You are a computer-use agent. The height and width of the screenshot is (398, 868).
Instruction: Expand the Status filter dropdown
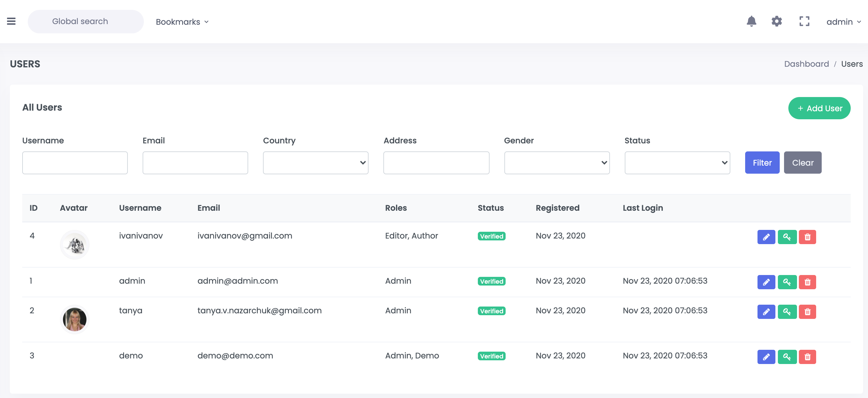pyautogui.click(x=678, y=163)
